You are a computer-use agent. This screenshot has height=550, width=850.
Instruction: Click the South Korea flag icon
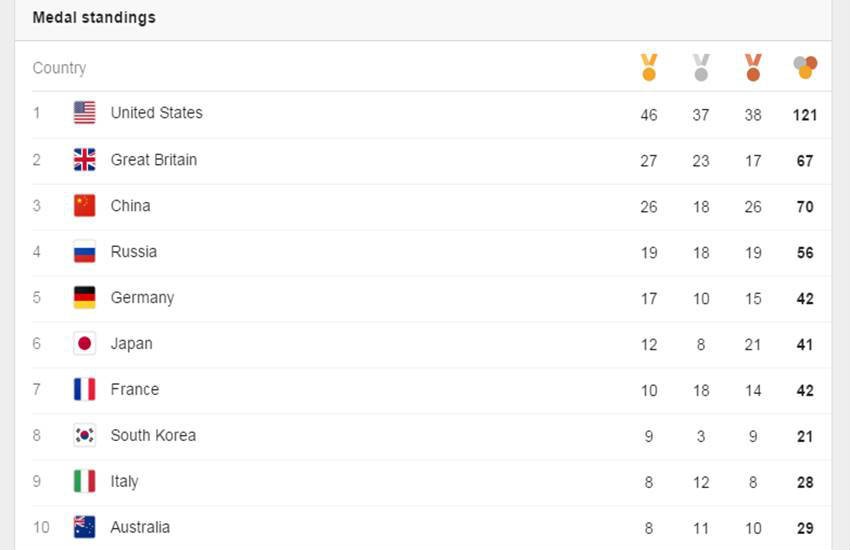(x=85, y=435)
